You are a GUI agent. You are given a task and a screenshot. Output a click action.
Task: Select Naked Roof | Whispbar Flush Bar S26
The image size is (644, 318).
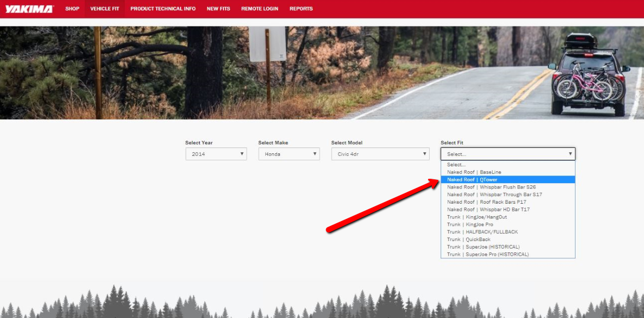[x=508, y=187]
